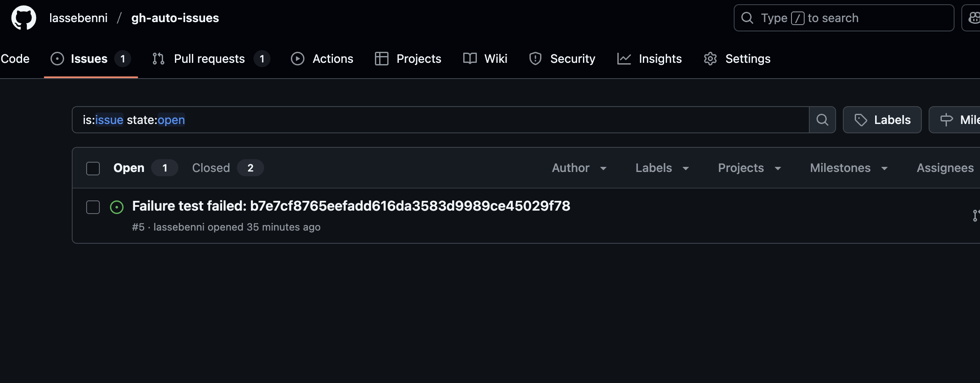Screen dimensions: 980x383
Task: Open the Failure test failed issue
Action: coord(351,206)
